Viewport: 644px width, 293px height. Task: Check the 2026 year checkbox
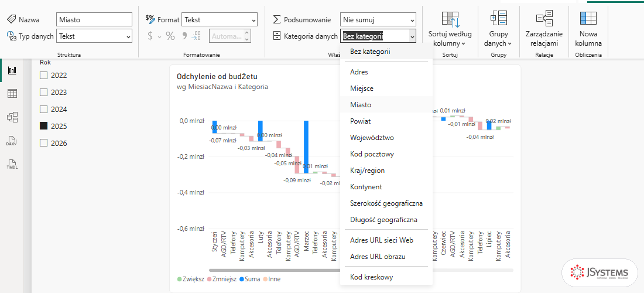click(43, 143)
